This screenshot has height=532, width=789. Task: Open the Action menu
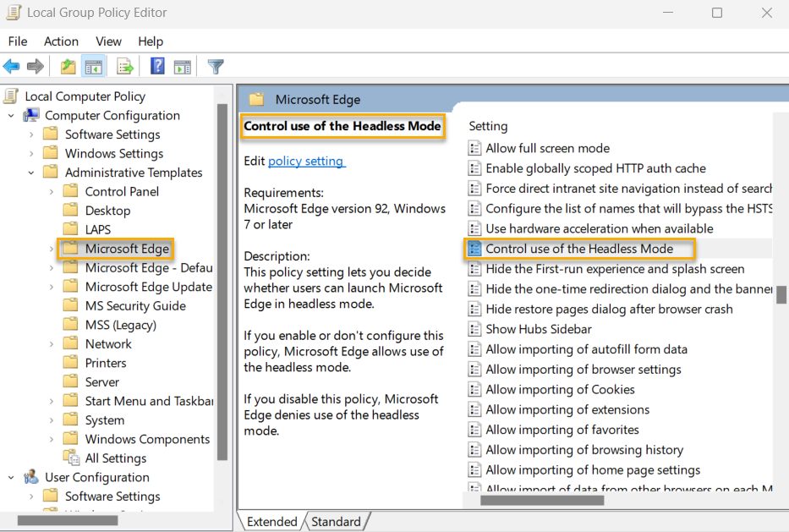(61, 41)
